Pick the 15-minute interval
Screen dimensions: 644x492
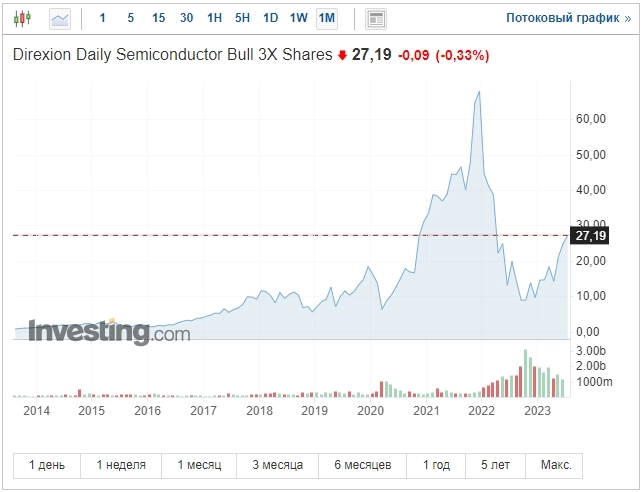(x=159, y=18)
